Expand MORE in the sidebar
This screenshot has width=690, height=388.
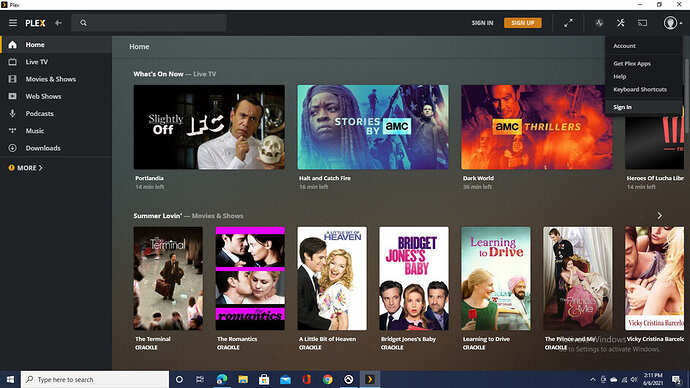tap(26, 168)
